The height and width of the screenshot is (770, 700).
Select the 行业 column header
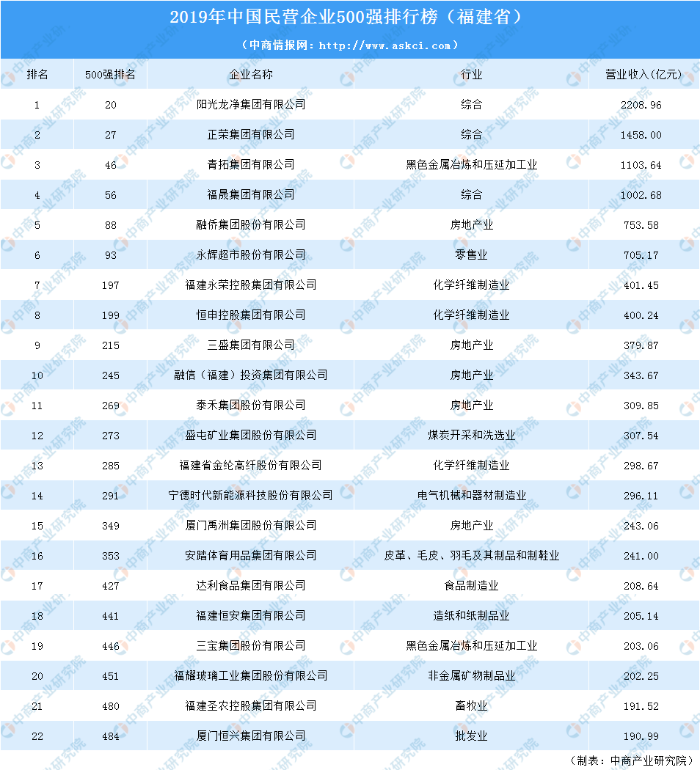(472, 74)
